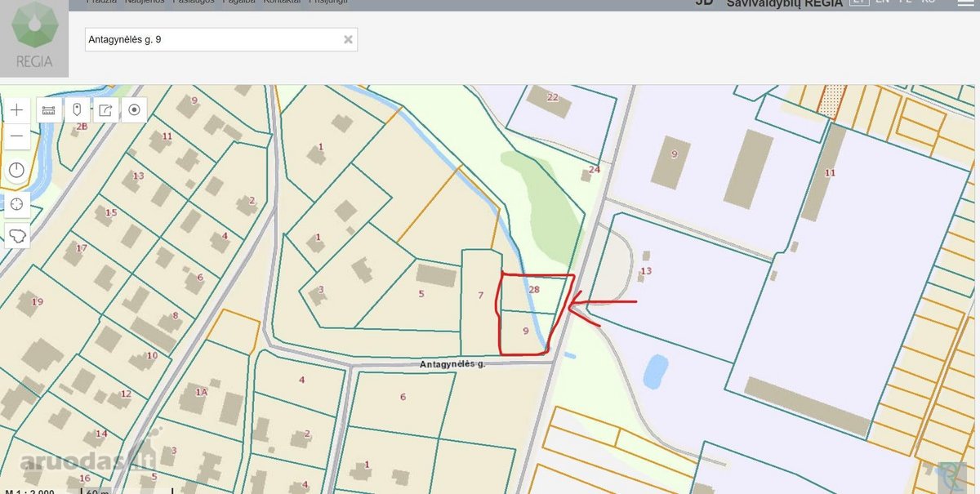Select the polygon drawing tool

(17, 235)
